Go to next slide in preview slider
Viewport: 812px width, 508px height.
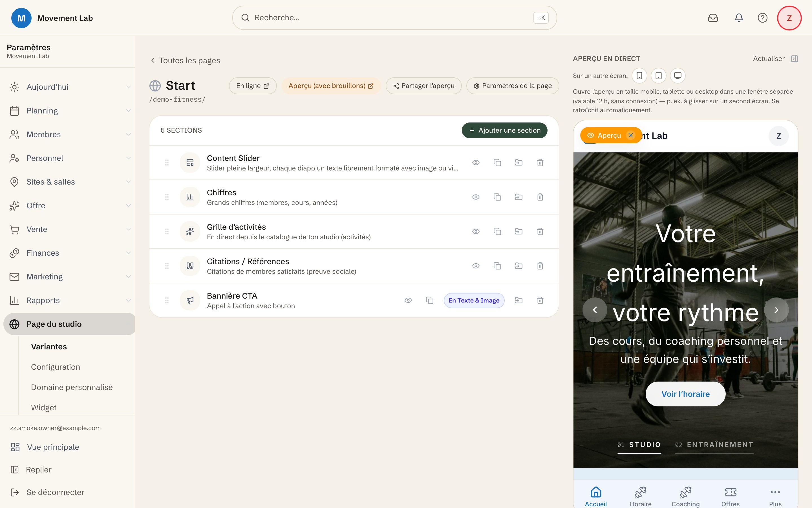coord(776,310)
